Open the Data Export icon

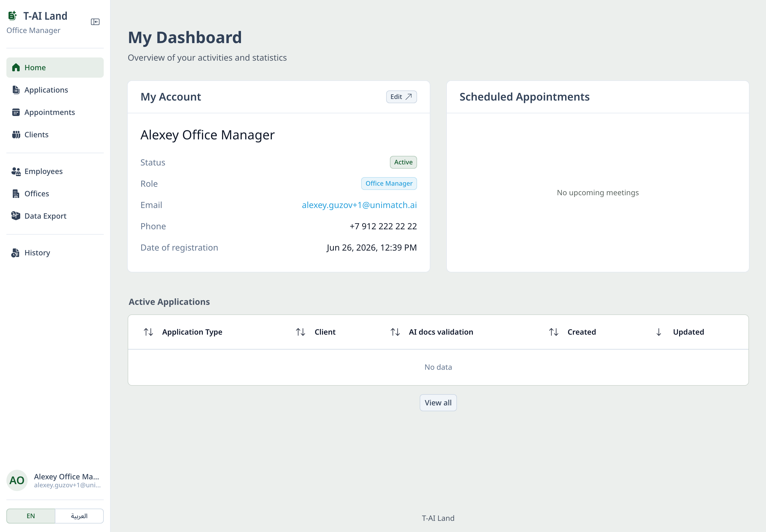click(x=16, y=216)
